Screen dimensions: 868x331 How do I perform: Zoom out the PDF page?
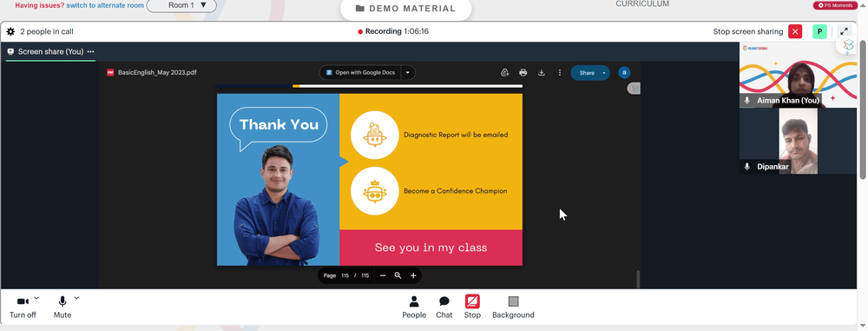click(383, 275)
